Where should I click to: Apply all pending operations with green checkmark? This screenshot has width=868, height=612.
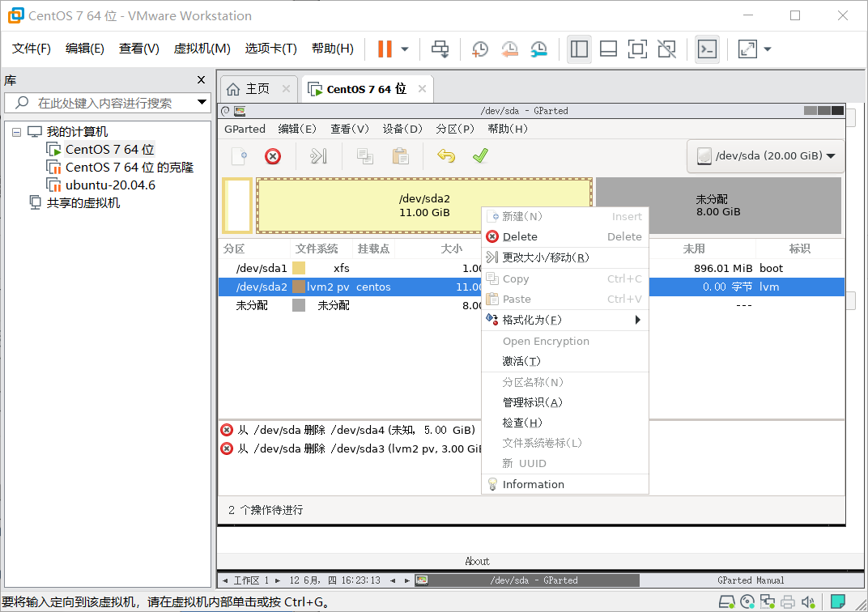pyautogui.click(x=480, y=156)
